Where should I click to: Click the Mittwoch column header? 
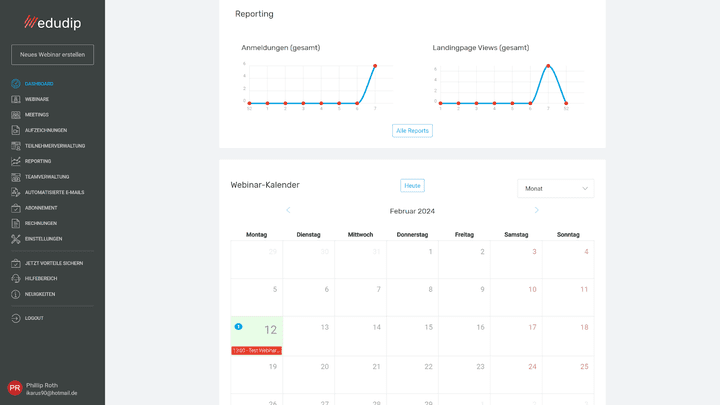coord(360,235)
